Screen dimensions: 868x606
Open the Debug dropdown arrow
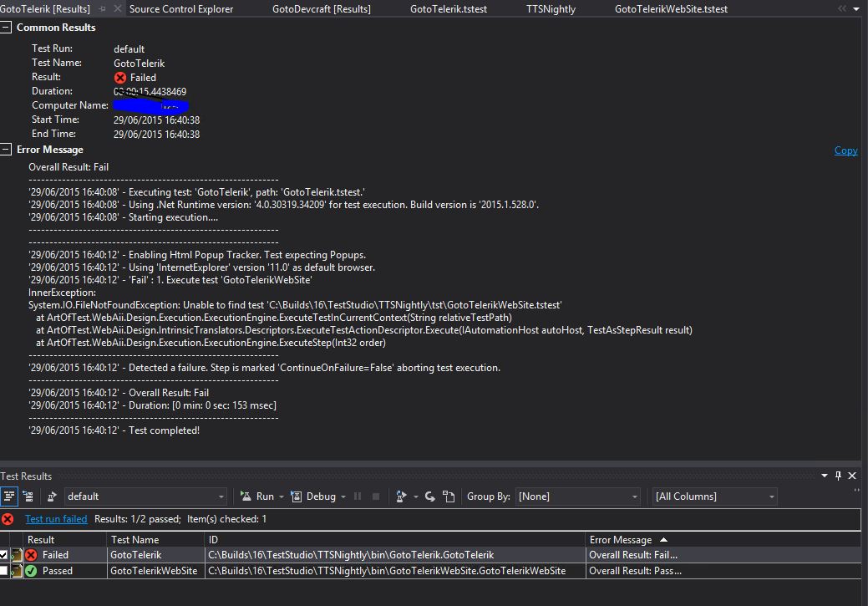coord(343,497)
